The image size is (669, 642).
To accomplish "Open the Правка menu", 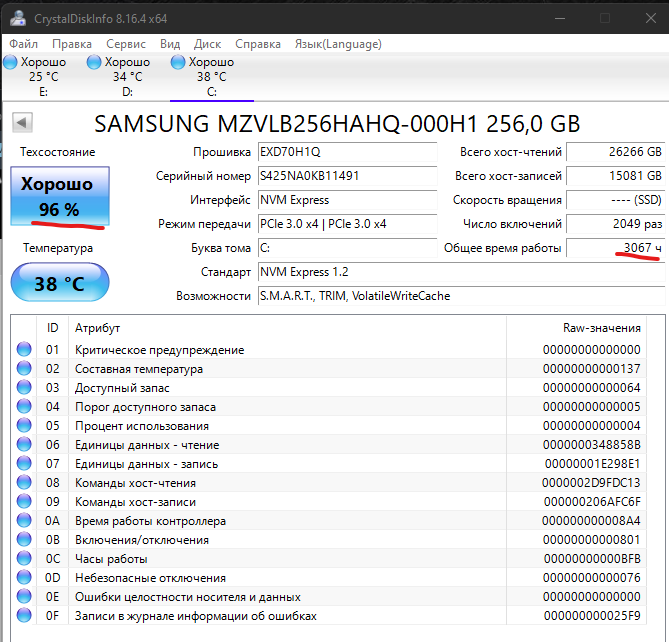I will [72, 44].
